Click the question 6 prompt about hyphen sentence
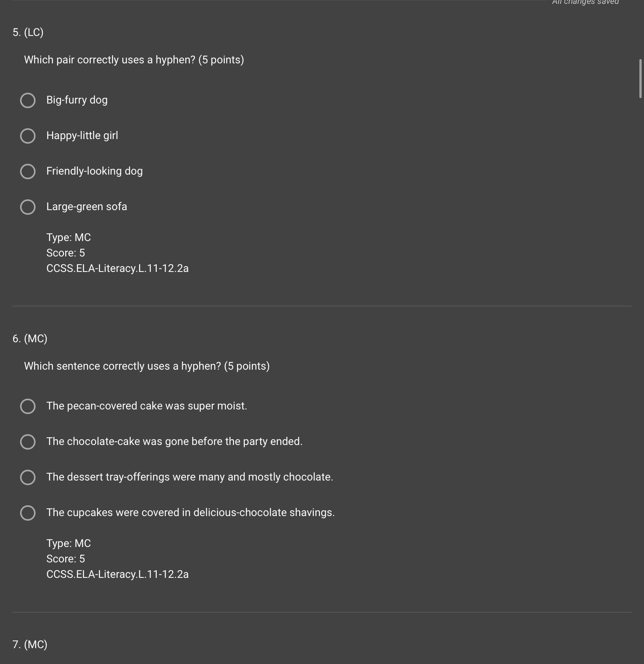644x664 pixels. coord(147,366)
